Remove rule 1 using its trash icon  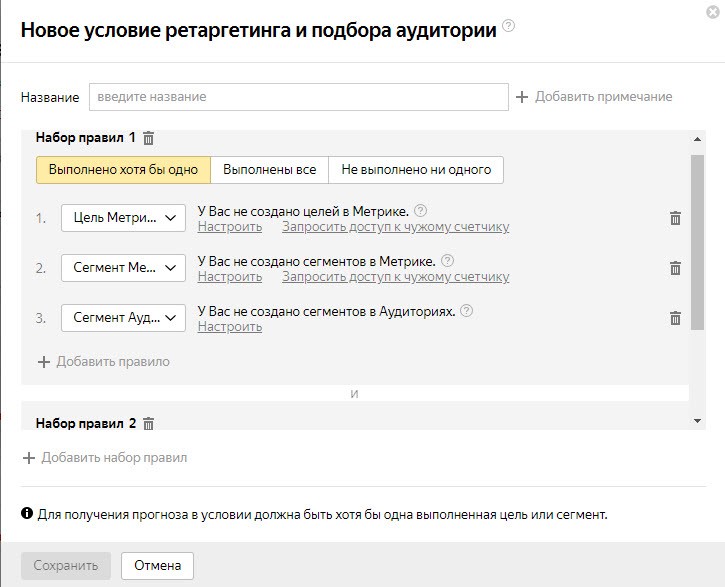[675, 218]
